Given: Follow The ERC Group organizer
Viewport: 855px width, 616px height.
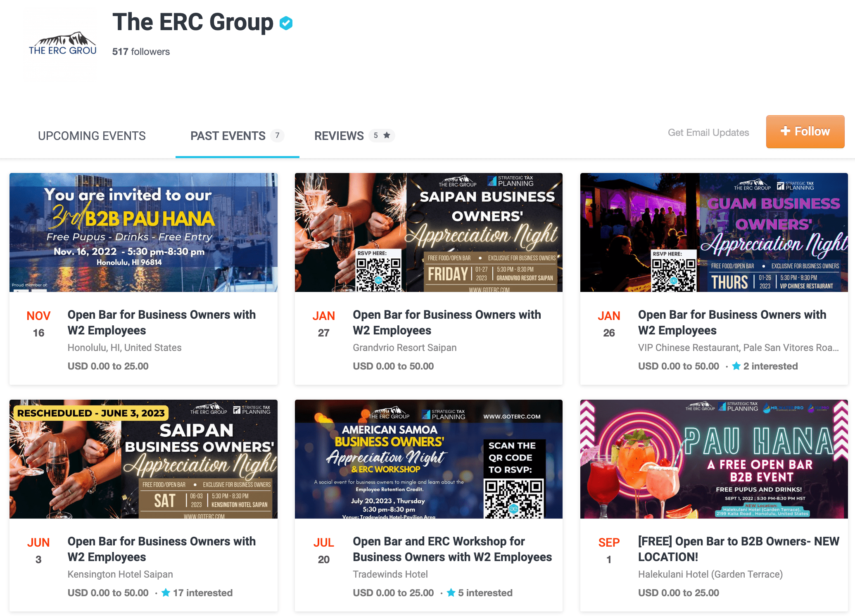Looking at the screenshot, I should tap(805, 132).
